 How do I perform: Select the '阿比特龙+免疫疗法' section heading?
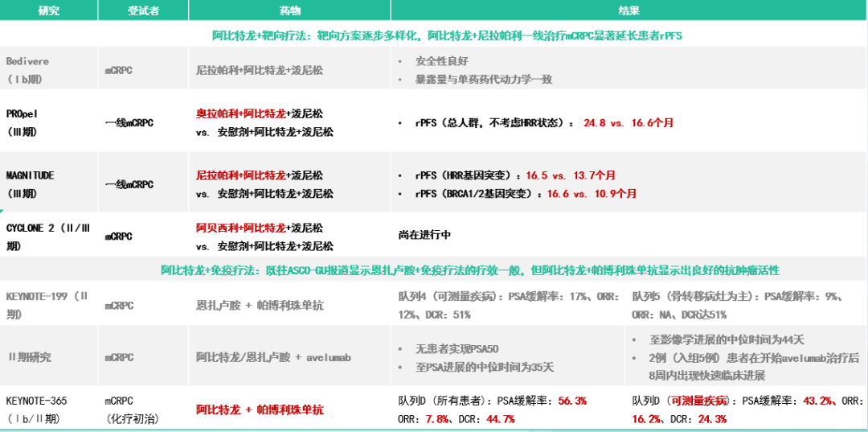point(470,271)
